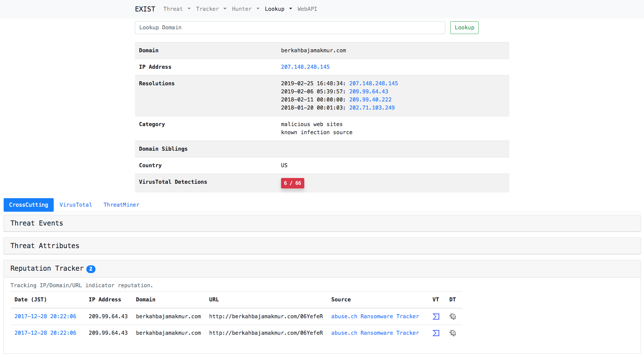Open the resolution link 209.99.64.43
This screenshot has width=644, height=357.
[368, 91]
